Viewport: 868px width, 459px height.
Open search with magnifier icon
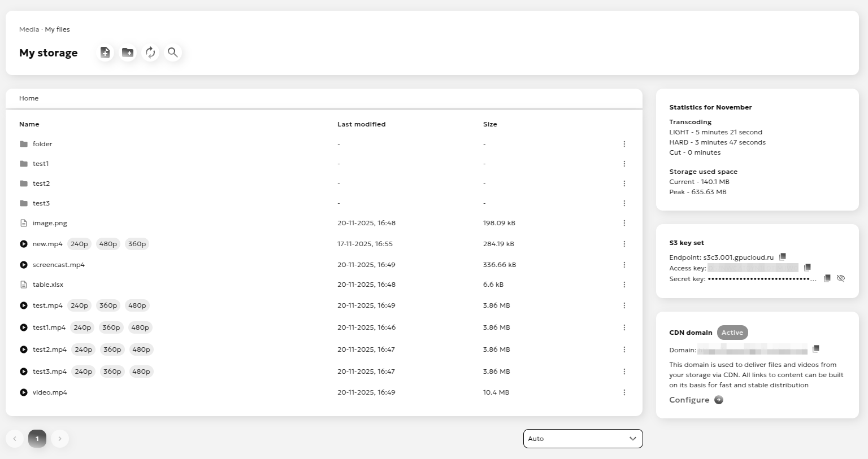point(173,53)
